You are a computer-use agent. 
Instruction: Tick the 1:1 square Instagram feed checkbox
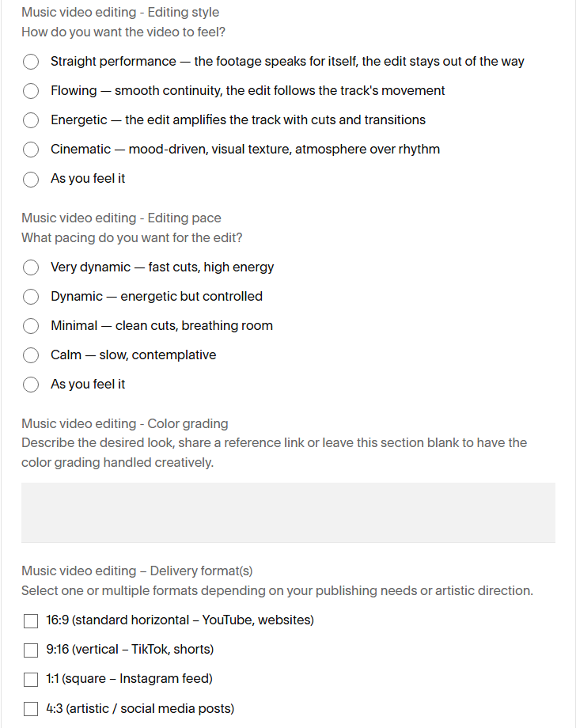31,679
